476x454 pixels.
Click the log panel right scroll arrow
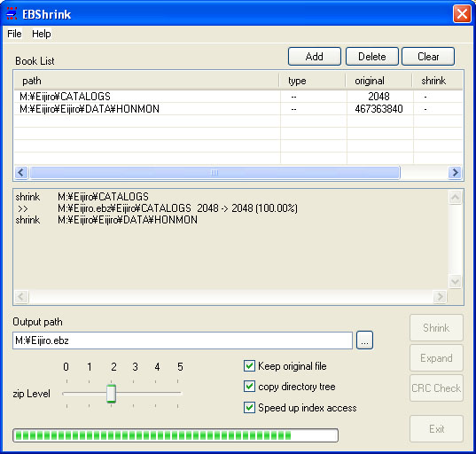point(440,296)
